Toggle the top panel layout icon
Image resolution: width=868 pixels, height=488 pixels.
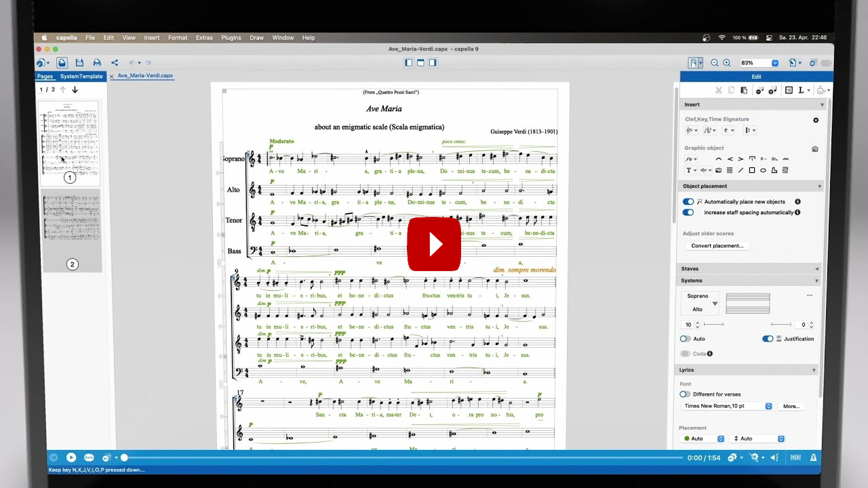pos(420,62)
